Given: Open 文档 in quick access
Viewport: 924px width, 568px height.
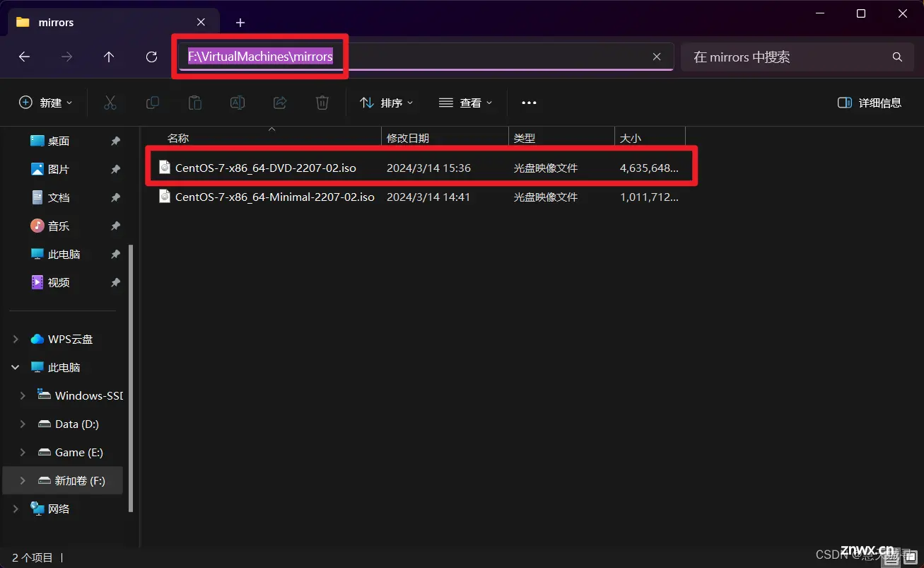Looking at the screenshot, I should click(x=59, y=197).
